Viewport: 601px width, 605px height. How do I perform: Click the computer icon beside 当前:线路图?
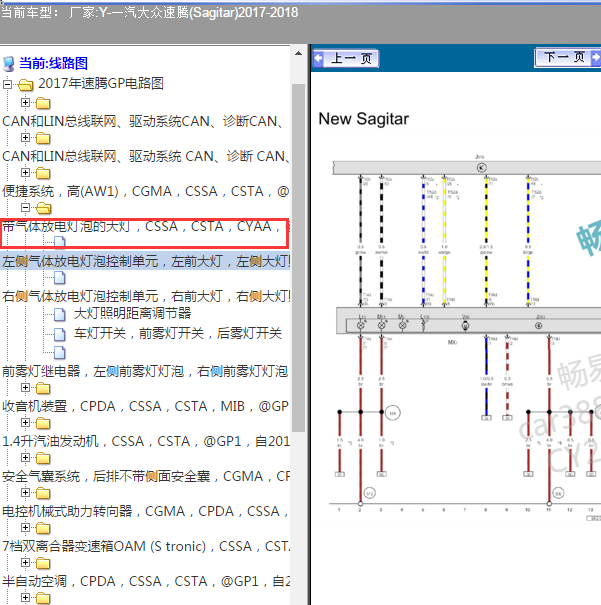click(x=8, y=64)
